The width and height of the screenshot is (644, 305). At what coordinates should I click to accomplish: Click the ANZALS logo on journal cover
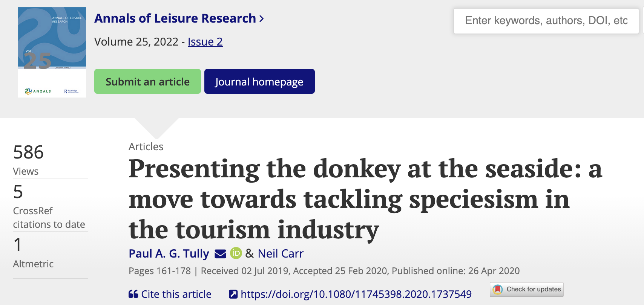pos(38,91)
